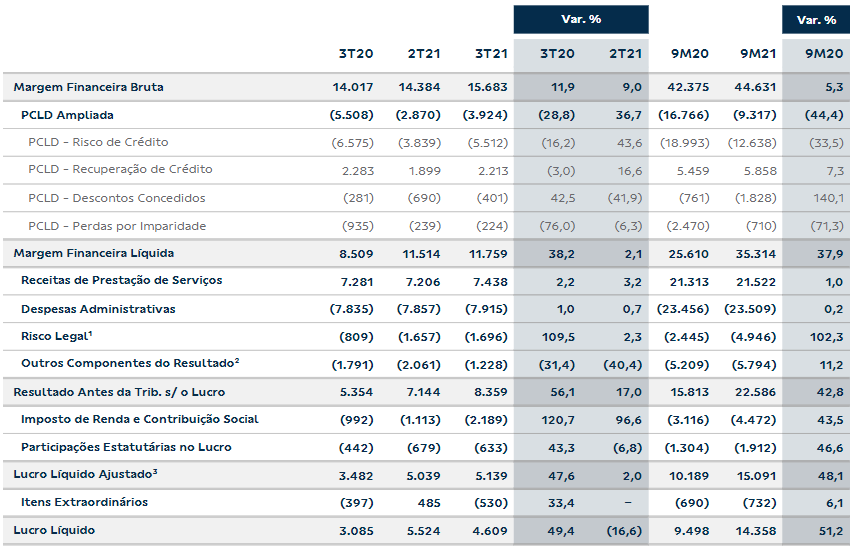Click the Itens Extraordinários row label

(x=84, y=502)
